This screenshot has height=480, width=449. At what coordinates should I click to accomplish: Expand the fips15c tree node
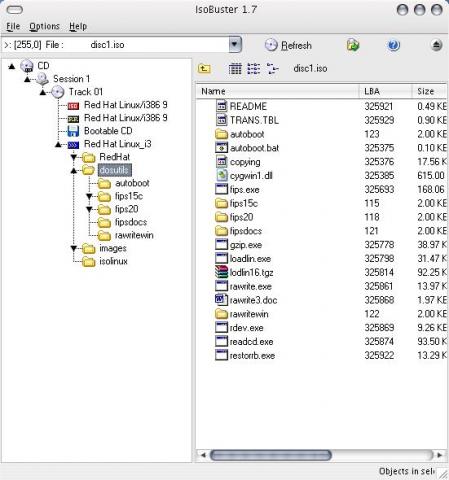[89, 197]
